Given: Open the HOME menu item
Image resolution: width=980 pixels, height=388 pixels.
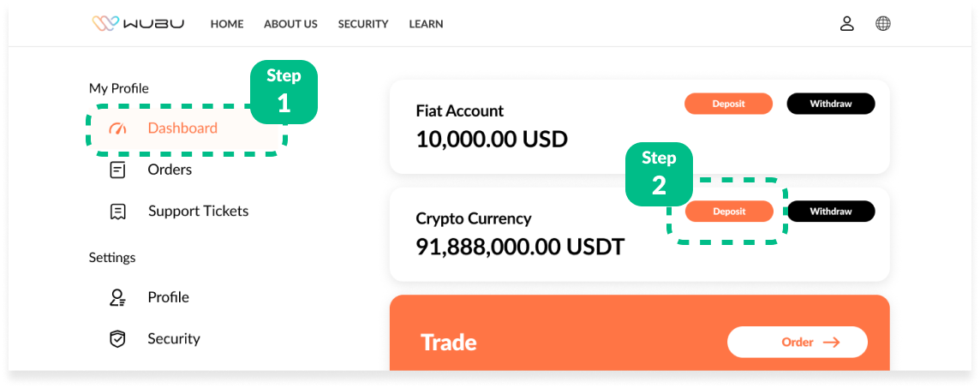Looking at the screenshot, I should click(x=227, y=24).
